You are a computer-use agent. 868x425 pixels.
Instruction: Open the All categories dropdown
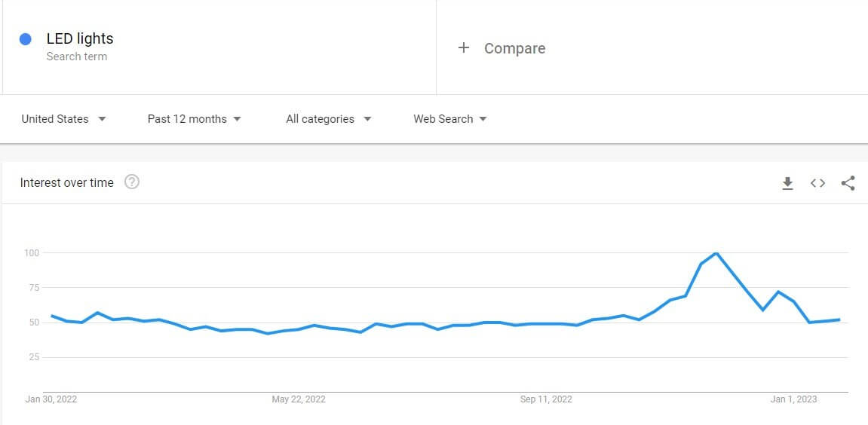[328, 119]
